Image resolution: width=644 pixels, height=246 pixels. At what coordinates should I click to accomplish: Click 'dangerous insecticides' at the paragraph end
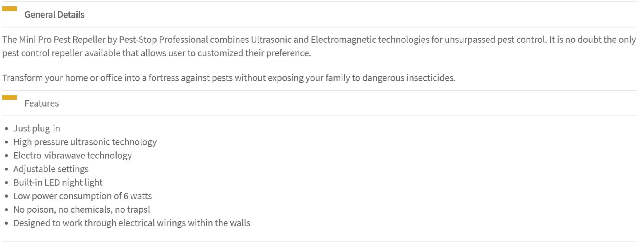pos(409,78)
